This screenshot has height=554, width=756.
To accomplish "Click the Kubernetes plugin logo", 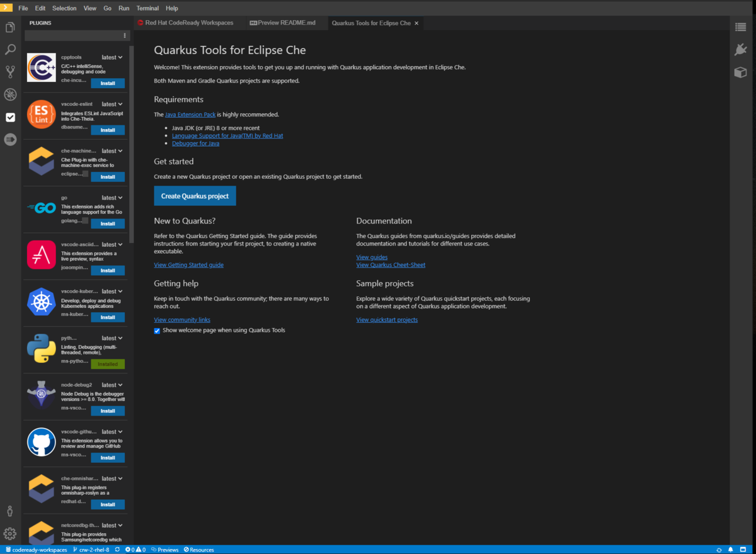I will pyautogui.click(x=42, y=302).
